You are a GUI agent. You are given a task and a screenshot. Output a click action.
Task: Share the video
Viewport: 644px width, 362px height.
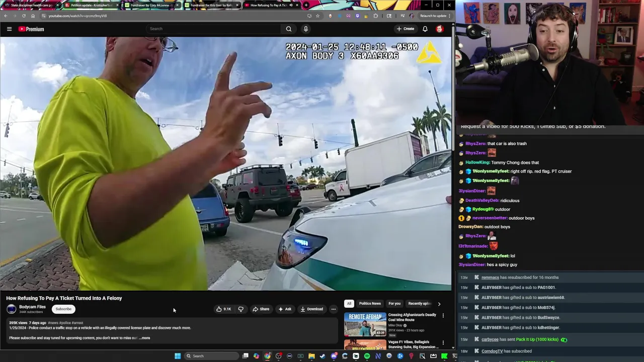261,309
